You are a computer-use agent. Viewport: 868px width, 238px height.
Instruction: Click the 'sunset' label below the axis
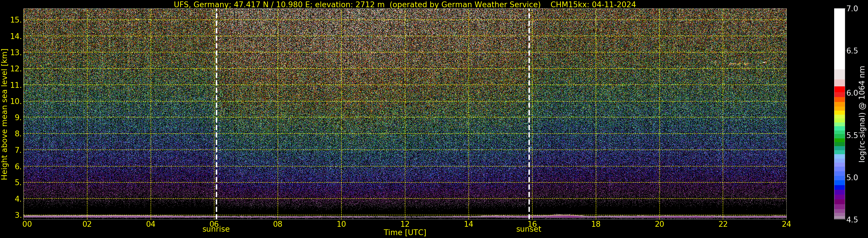pos(529,229)
